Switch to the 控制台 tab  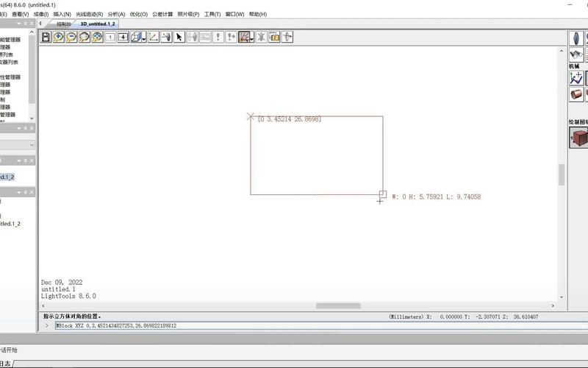64,24
